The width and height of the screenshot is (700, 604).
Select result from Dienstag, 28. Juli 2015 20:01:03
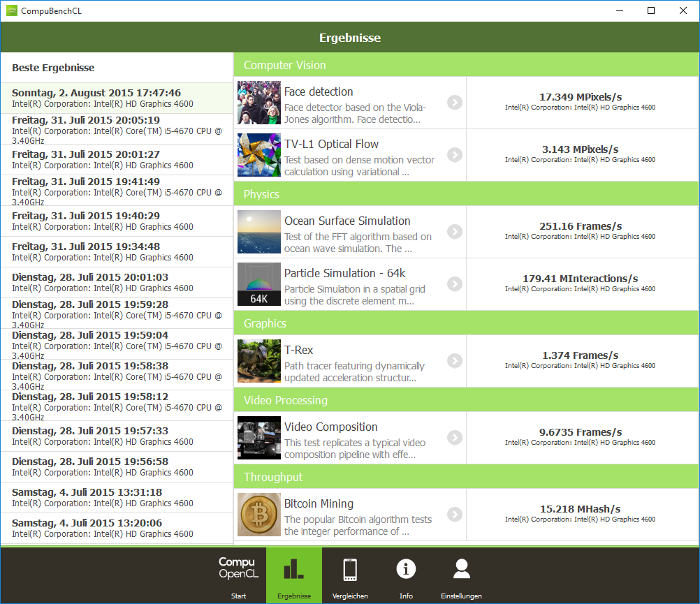tap(117, 283)
